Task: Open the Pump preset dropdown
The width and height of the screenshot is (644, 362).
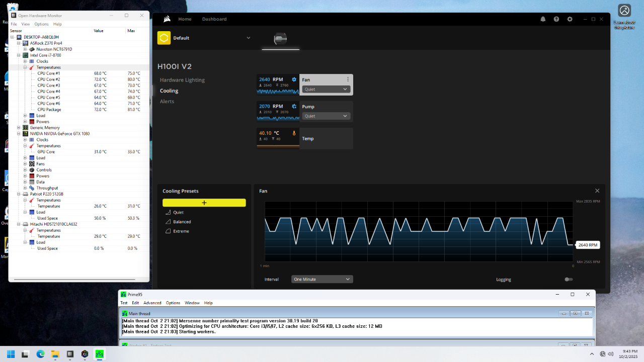Action: 326,116
